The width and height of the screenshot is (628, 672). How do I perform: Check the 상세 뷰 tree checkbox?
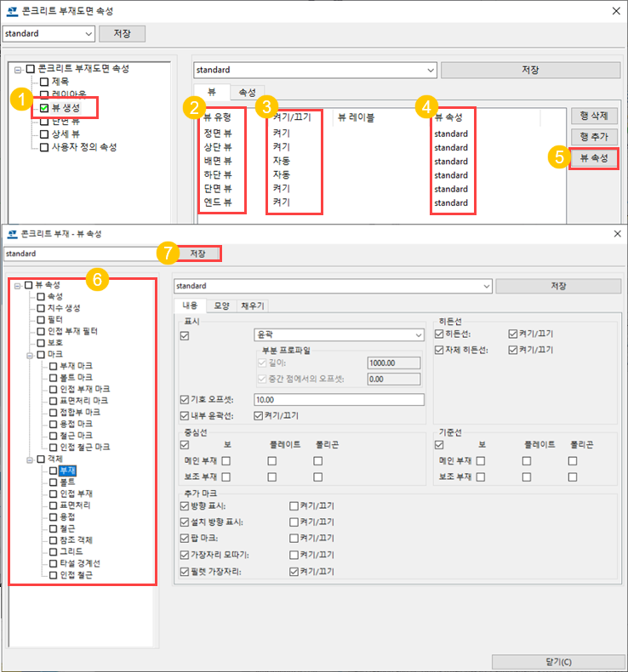44,134
